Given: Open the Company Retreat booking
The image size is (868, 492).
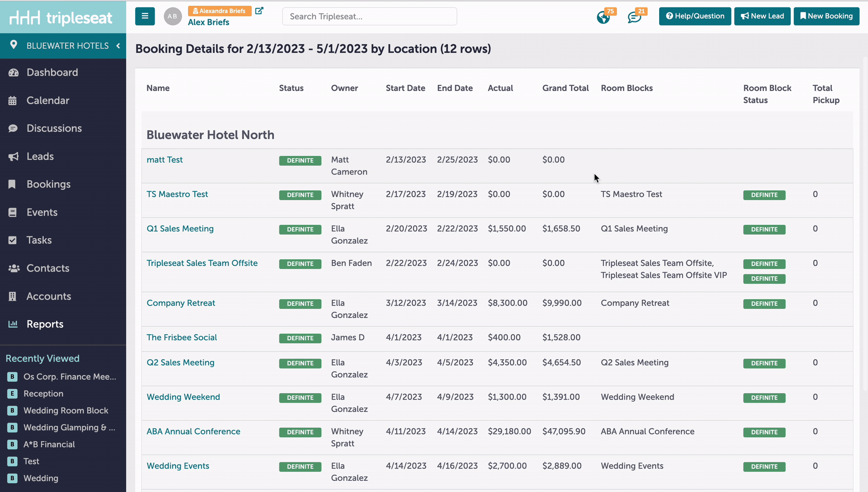Looking at the screenshot, I should pyautogui.click(x=181, y=303).
